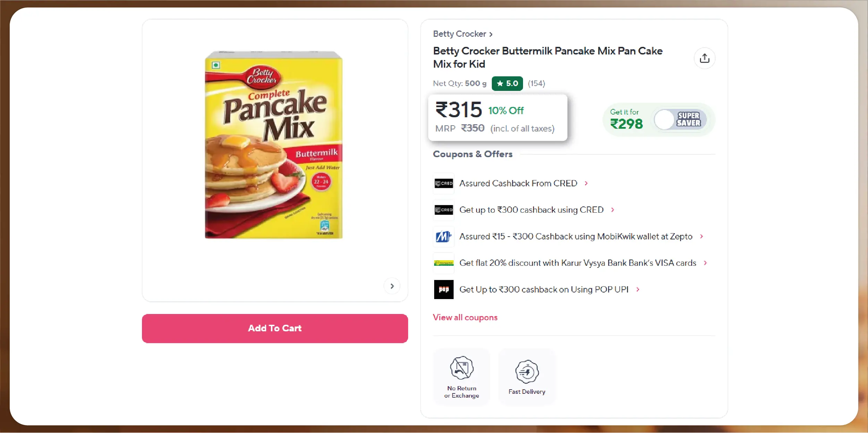Expand the MobiKwik wallet cashback offer arrow
This screenshot has width=868, height=433.
pos(701,237)
